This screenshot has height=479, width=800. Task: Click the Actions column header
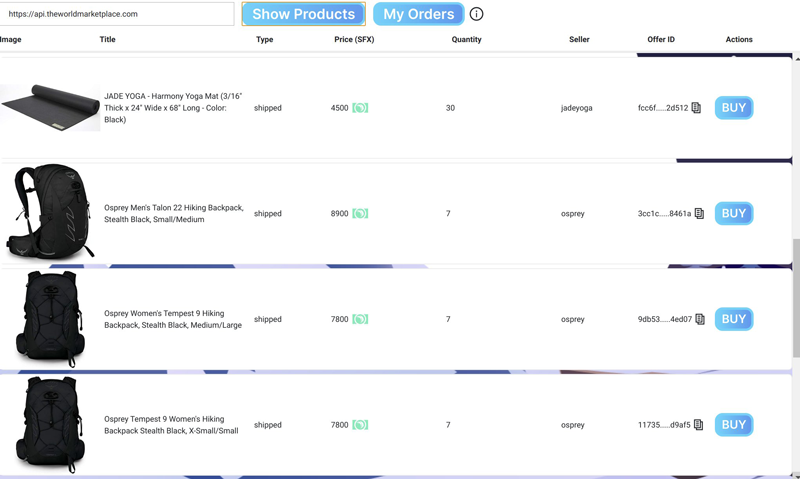click(739, 39)
